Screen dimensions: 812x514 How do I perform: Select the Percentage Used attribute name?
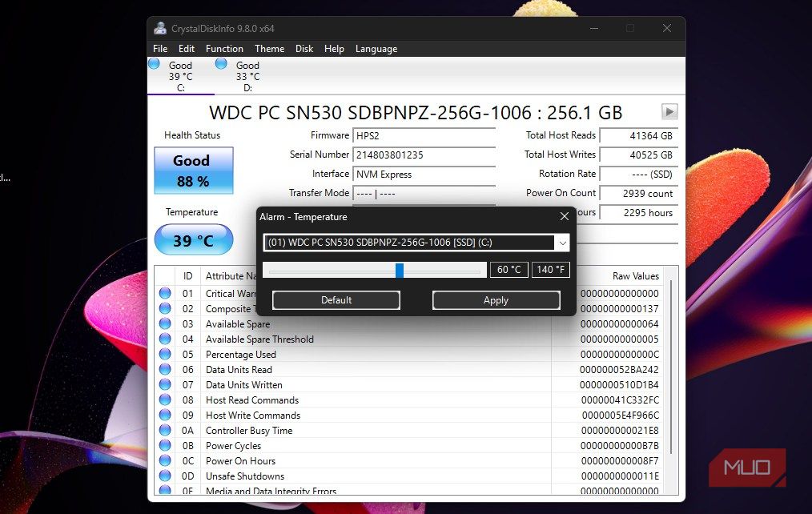point(241,355)
